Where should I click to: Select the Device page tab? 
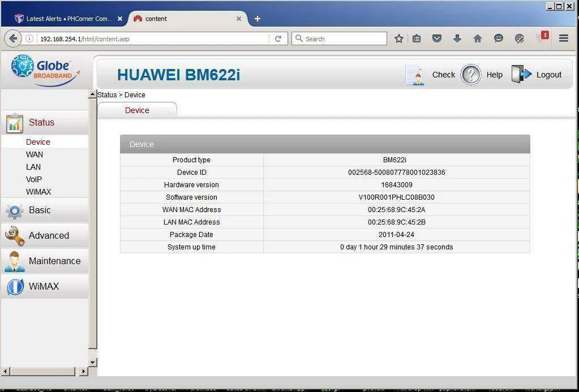point(137,110)
